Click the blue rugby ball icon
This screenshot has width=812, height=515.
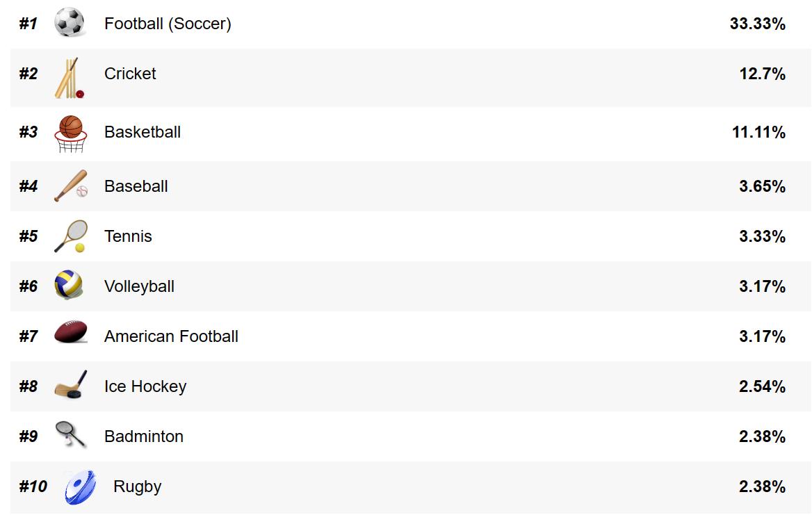[x=80, y=487]
